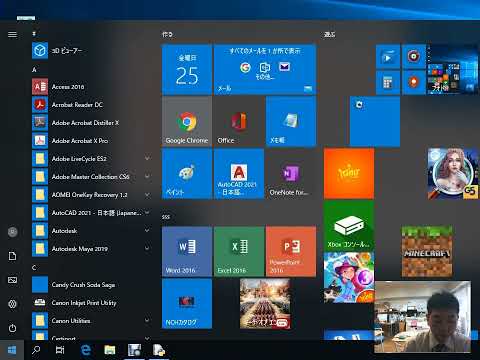
Task: Open the Paint tile
Action: coord(187,174)
